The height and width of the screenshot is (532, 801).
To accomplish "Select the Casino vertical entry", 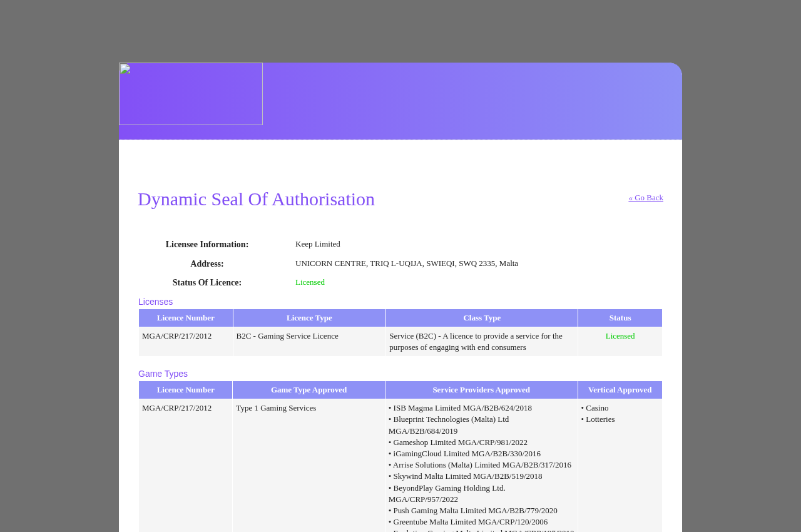I will [x=594, y=408].
